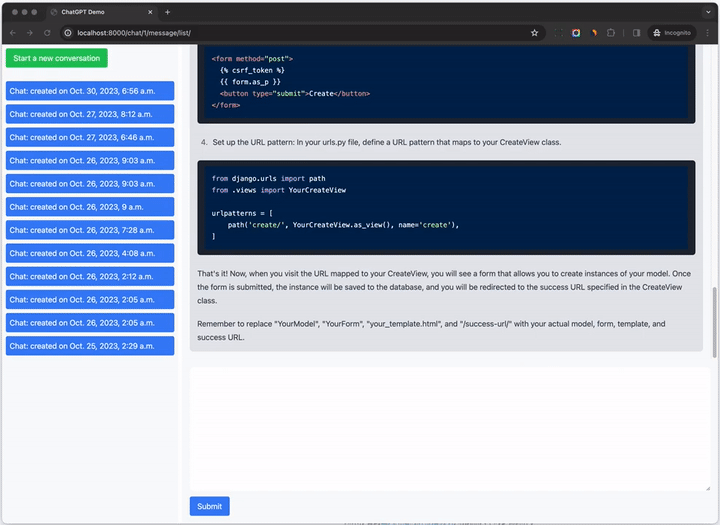This screenshot has width=720, height=525.
Task: Click the Incognito profile indicator
Action: (672, 33)
